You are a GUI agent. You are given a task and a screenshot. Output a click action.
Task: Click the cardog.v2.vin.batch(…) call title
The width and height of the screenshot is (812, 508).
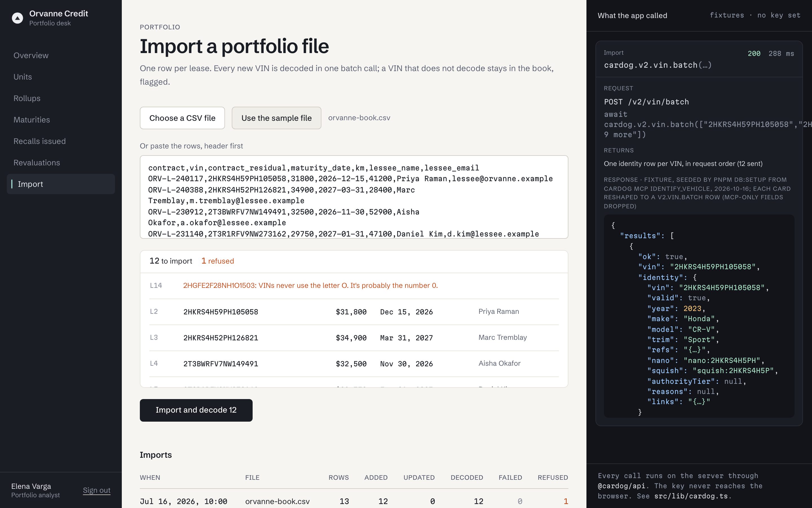pos(658,65)
